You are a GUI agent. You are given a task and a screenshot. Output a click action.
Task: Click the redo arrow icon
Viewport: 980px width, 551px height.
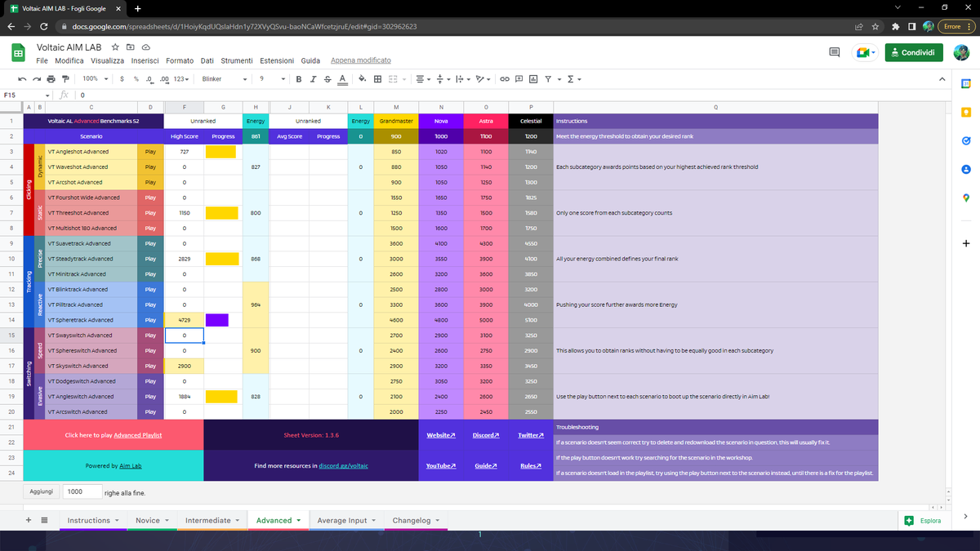(x=37, y=79)
